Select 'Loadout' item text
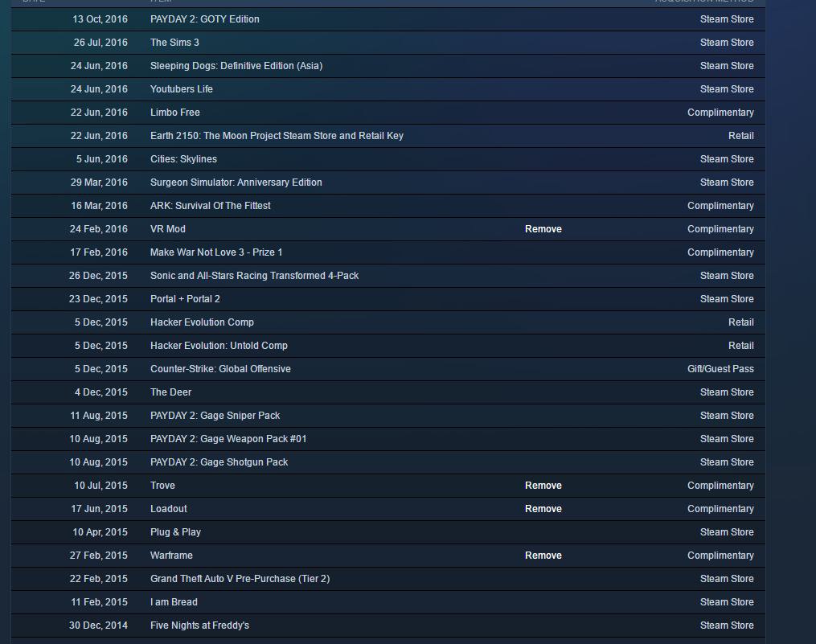Screen dimensions: 816x644 coord(168,509)
